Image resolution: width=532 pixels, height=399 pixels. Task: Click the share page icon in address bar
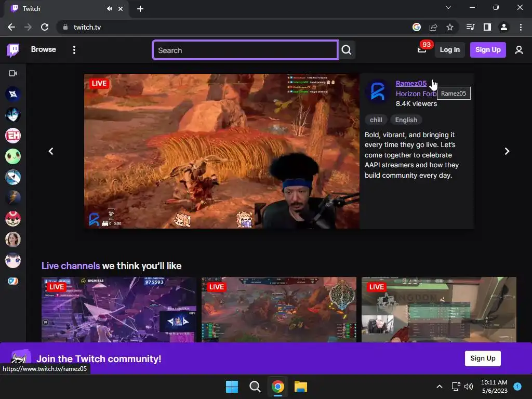[x=433, y=27]
